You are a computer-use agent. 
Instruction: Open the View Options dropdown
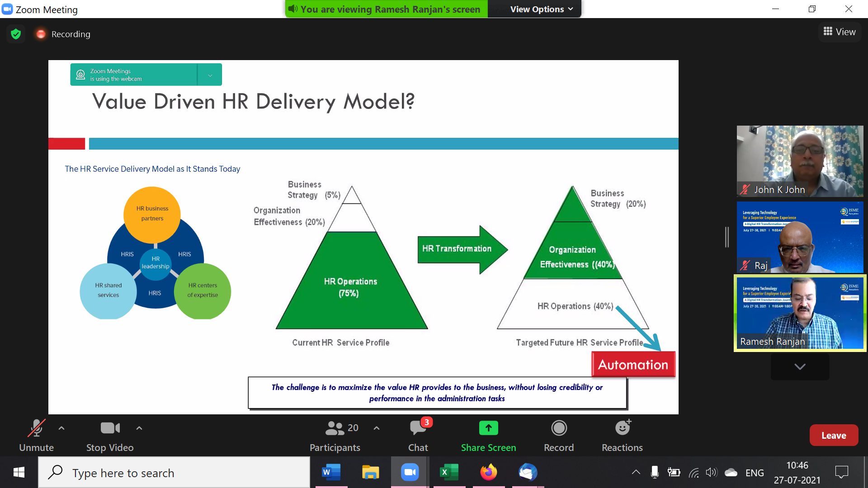click(541, 9)
